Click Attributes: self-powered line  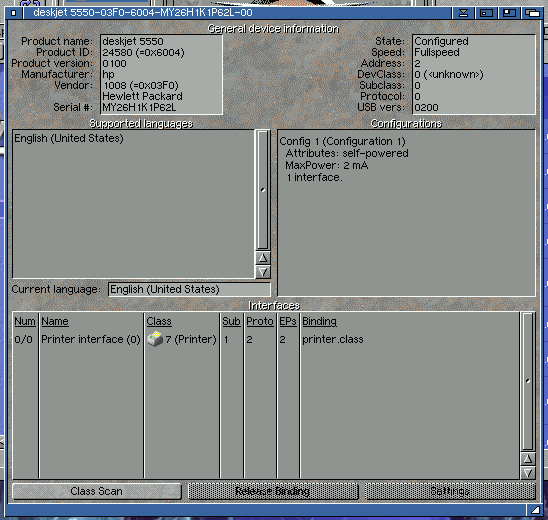click(x=347, y=153)
